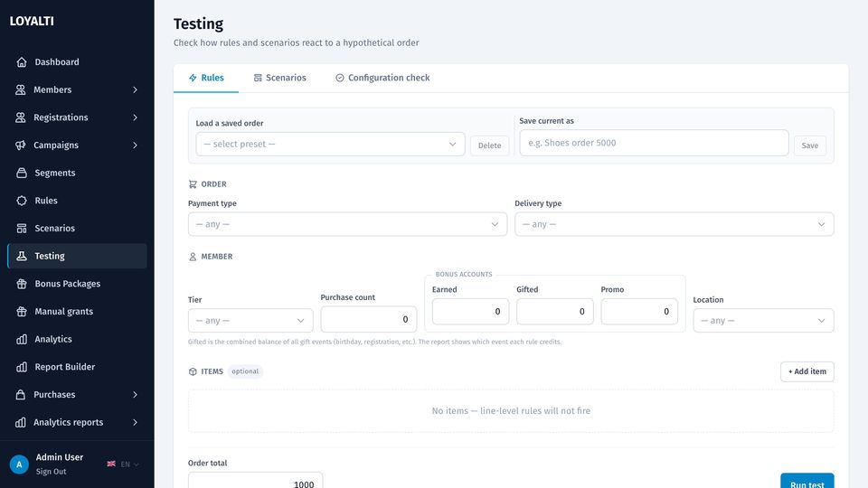Open Segments in the sidebar
The width and height of the screenshot is (868, 488).
click(x=77, y=173)
